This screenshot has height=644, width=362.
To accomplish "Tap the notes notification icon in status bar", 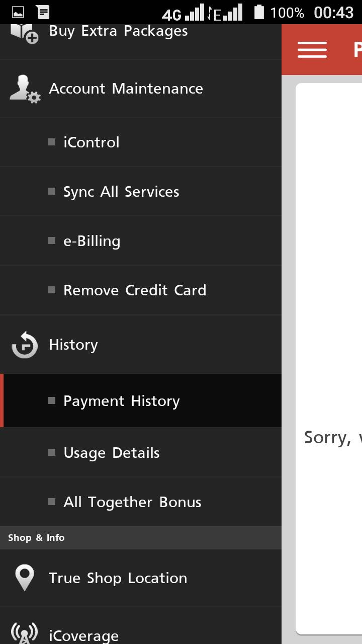I will click(x=43, y=12).
